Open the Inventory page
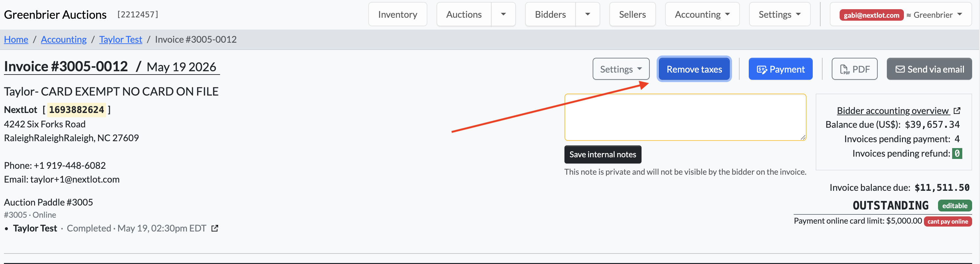Image resolution: width=980 pixels, height=264 pixels. 398,14
